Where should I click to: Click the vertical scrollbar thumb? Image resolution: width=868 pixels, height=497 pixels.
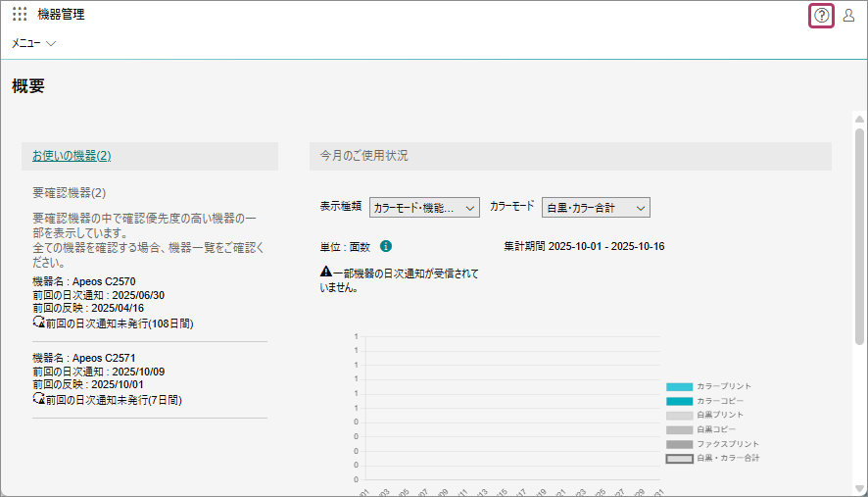coord(859,235)
